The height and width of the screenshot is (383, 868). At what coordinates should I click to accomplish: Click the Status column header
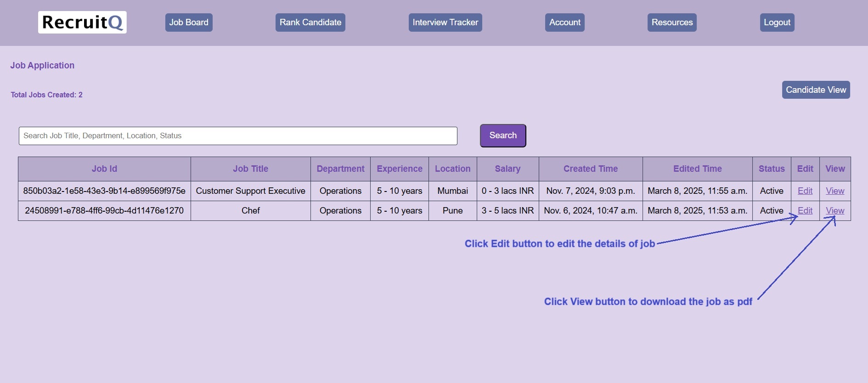[771, 169]
